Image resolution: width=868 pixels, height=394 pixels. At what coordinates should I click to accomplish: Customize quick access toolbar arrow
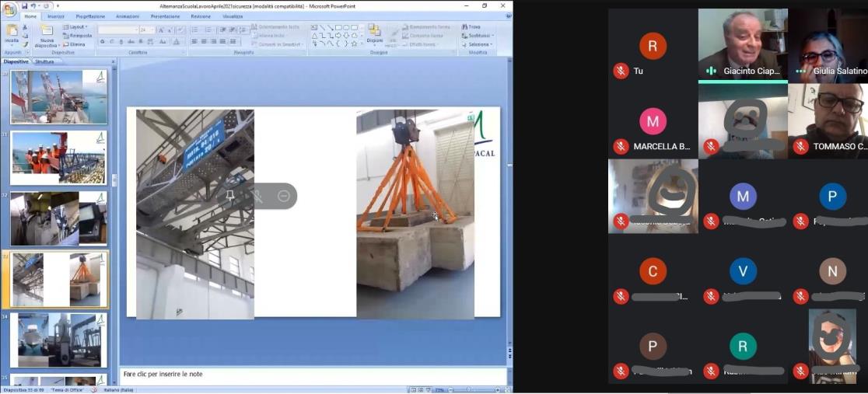tap(57, 6)
